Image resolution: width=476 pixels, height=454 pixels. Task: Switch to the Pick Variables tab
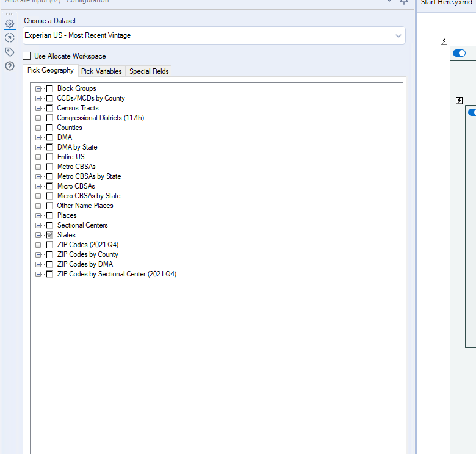tap(101, 71)
